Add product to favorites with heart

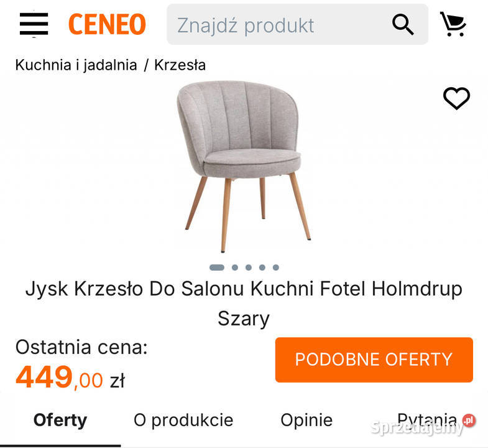coord(456,98)
